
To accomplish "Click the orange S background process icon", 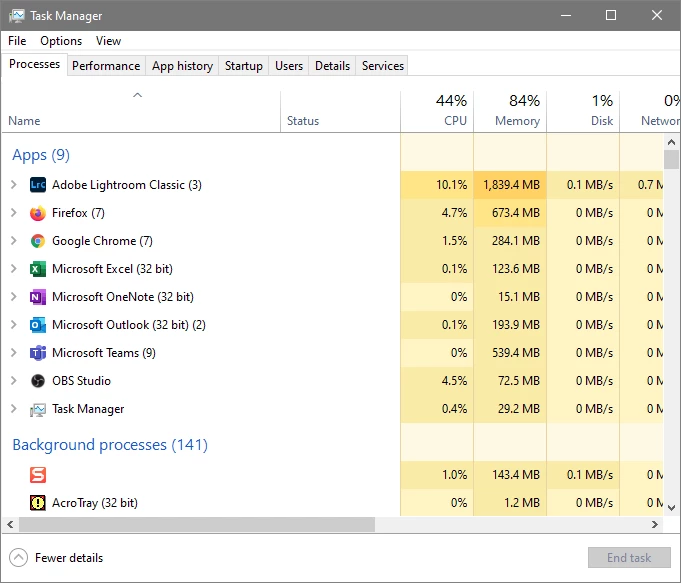I will coord(38,475).
